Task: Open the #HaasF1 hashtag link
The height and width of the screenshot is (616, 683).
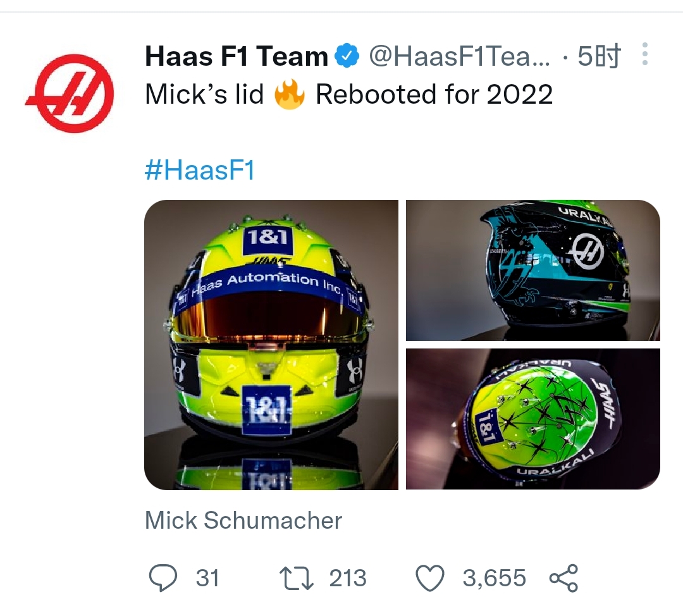Action: pyautogui.click(x=200, y=171)
